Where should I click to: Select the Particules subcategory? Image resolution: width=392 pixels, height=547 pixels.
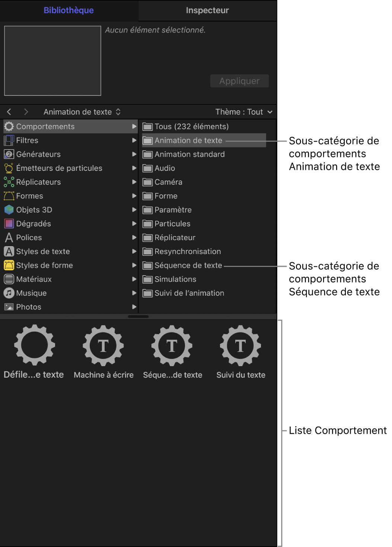click(204, 224)
